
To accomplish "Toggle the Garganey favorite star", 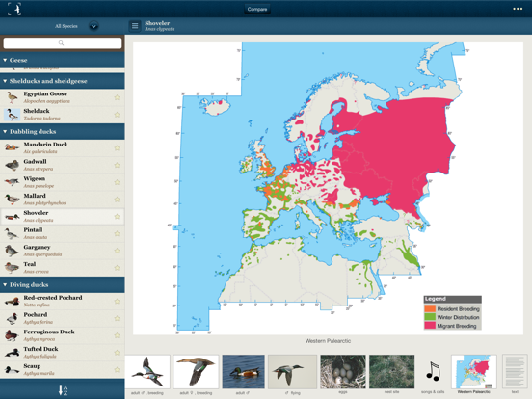I will [x=117, y=251].
